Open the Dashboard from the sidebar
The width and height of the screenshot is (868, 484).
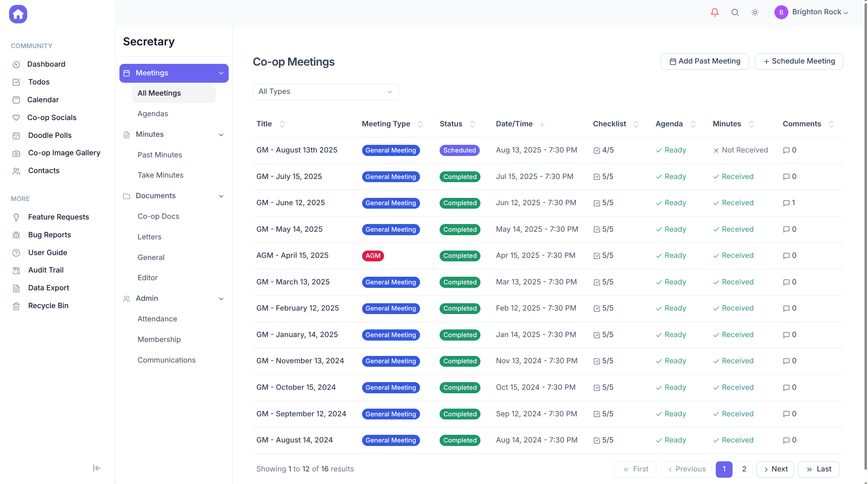pos(46,64)
